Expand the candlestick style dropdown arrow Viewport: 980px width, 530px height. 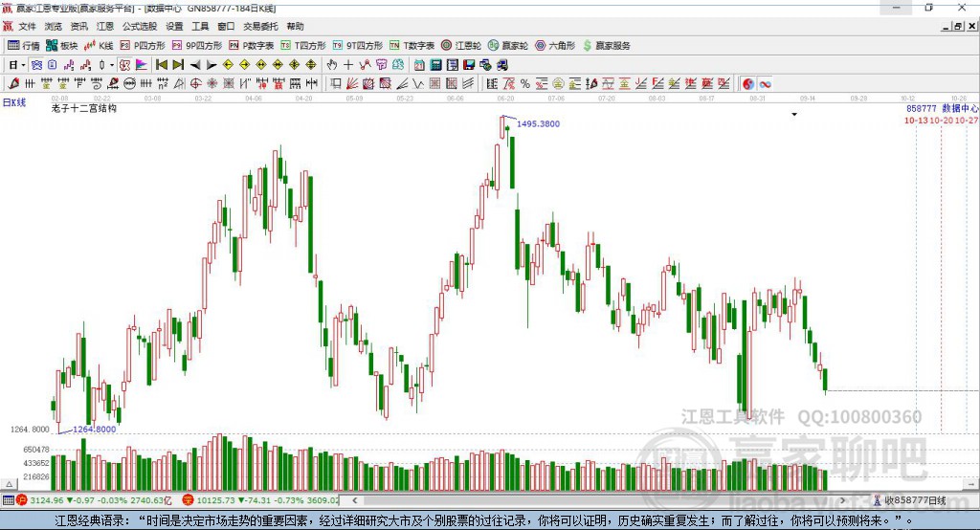tap(112, 65)
